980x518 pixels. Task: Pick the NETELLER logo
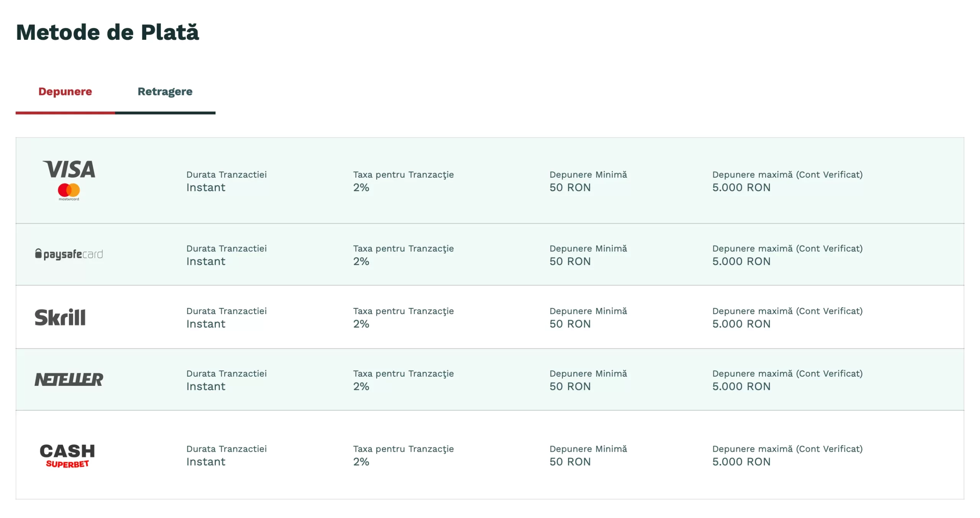[x=69, y=379]
